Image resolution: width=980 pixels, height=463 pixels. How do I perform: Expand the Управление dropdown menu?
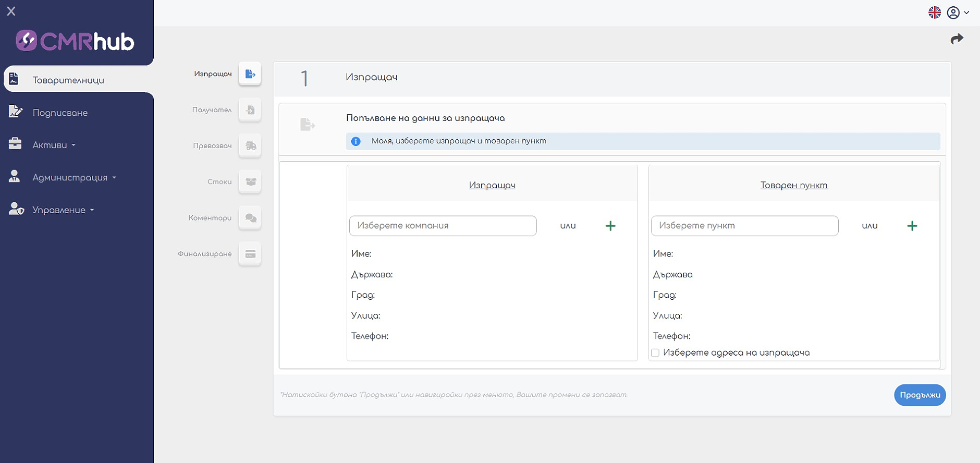pyautogui.click(x=64, y=210)
